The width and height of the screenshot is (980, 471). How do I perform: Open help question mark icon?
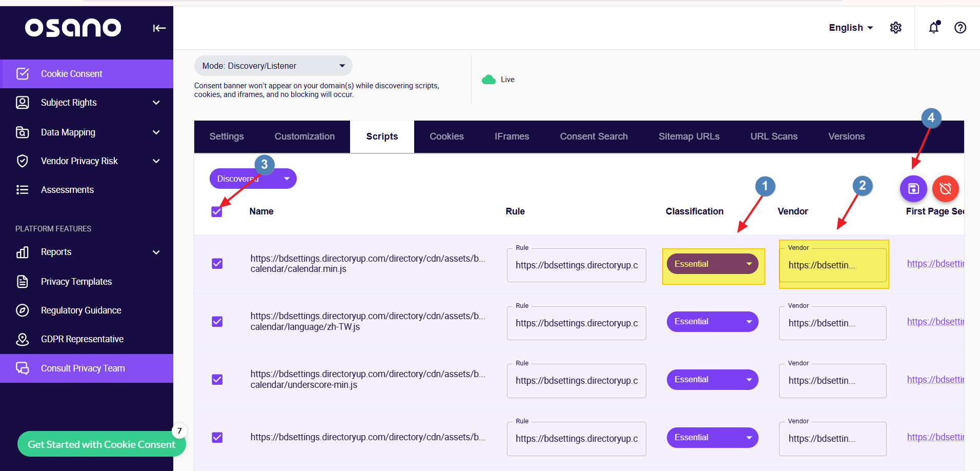(x=960, y=28)
